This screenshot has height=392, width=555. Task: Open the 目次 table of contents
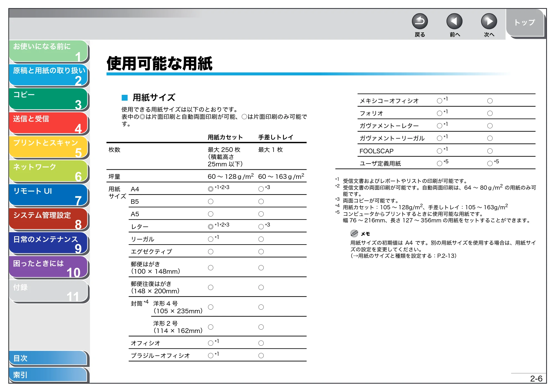pos(49,358)
